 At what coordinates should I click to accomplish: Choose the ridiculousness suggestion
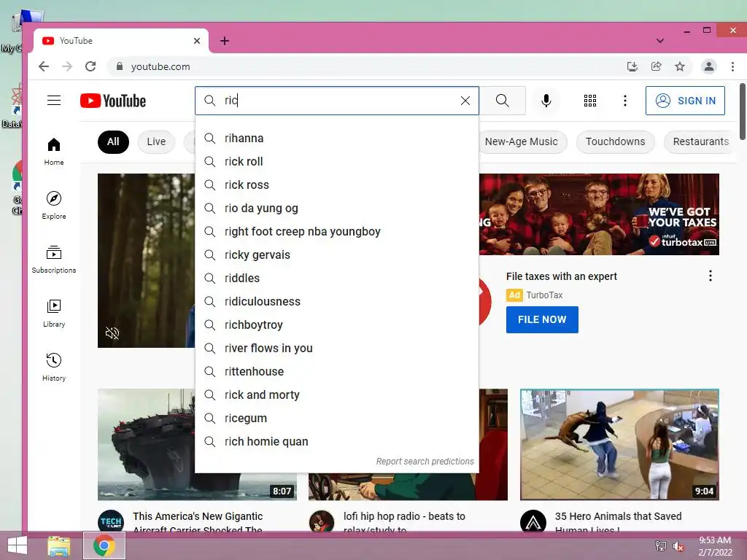(x=336, y=301)
